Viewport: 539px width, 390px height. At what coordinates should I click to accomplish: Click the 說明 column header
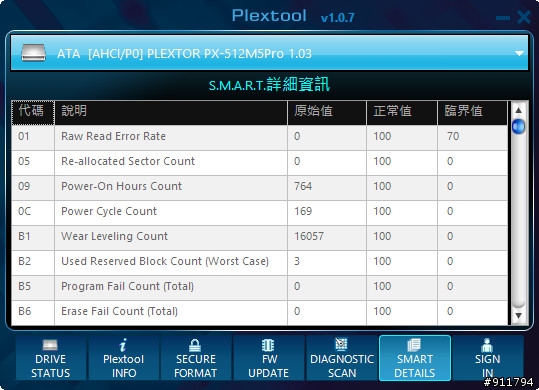tap(171, 113)
